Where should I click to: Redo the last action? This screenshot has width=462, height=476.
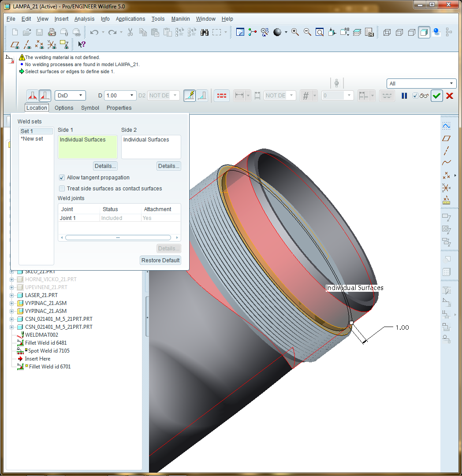point(112,32)
